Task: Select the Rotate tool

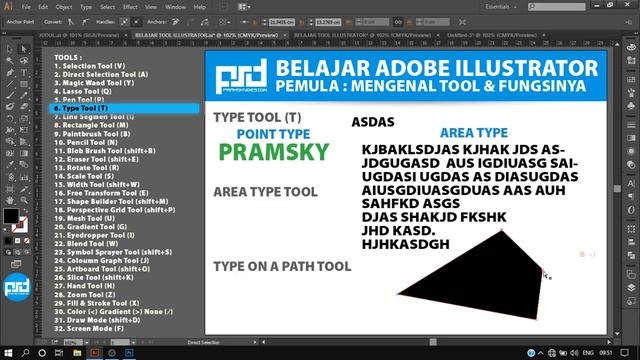Action: pyautogui.click(x=10, y=119)
